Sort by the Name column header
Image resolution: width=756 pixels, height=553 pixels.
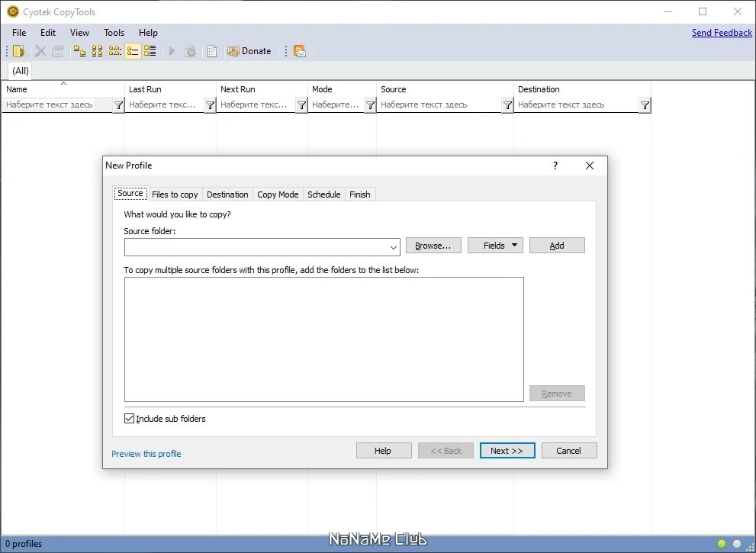tap(63, 89)
